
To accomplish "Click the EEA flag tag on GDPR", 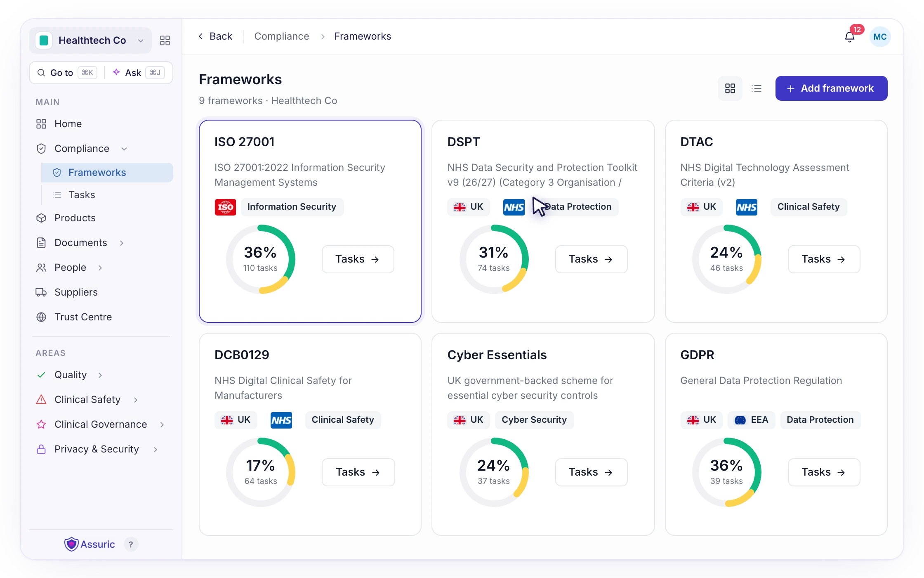I will (x=752, y=420).
